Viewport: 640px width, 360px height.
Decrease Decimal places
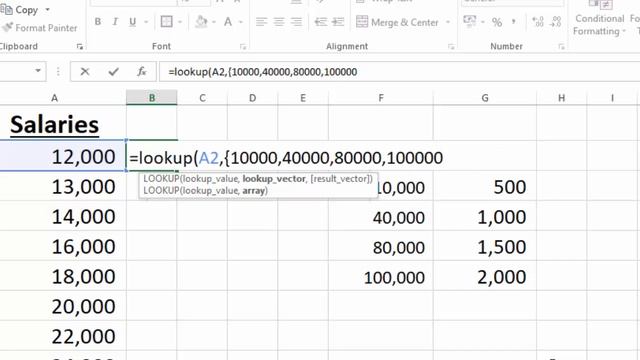pyautogui.click(x=556, y=22)
